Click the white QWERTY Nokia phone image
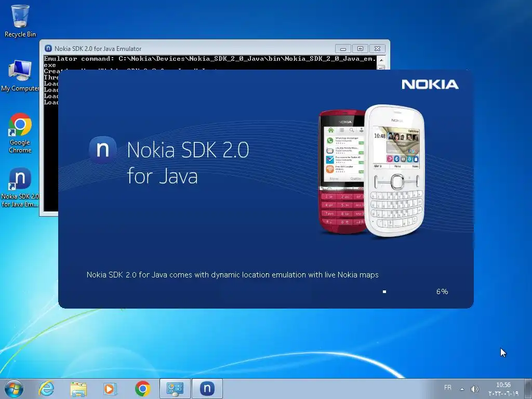 click(395, 170)
